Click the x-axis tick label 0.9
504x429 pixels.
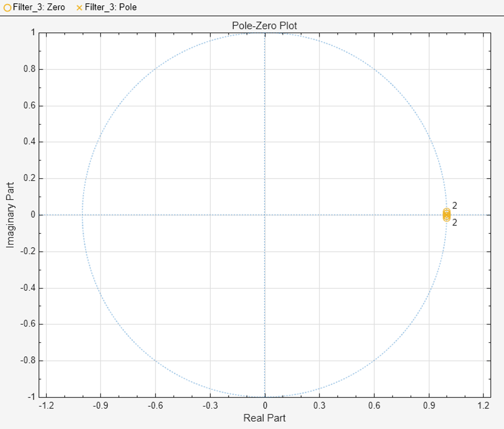(x=429, y=405)
